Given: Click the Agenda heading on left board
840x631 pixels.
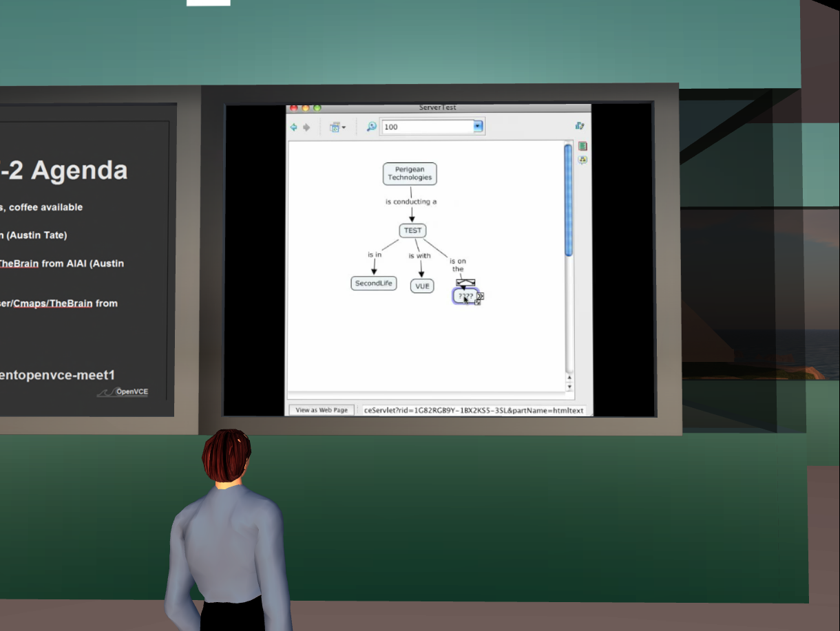Looking at the screenshot, I should click(x=79, y=170).
